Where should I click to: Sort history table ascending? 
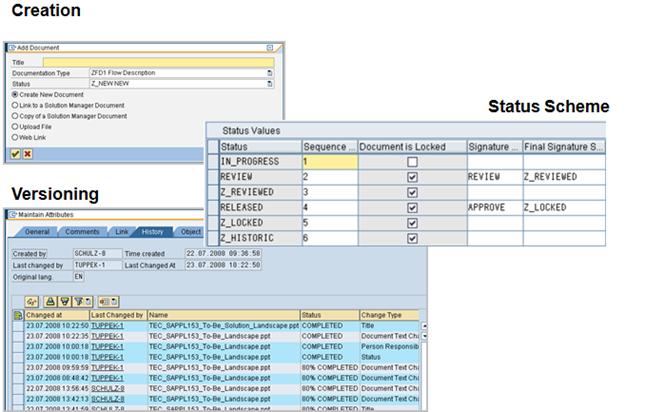pos(50,302)
